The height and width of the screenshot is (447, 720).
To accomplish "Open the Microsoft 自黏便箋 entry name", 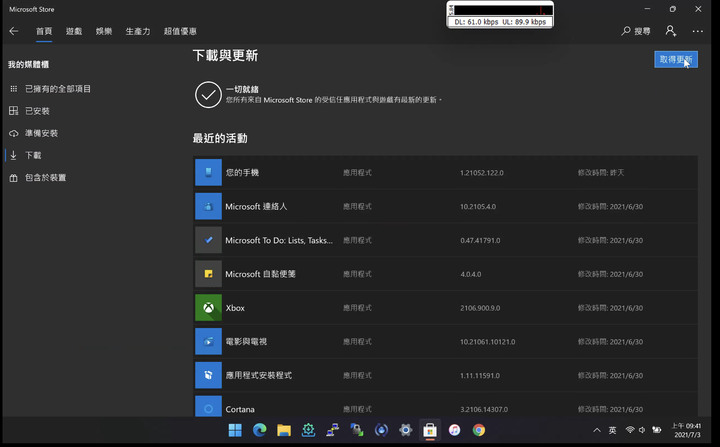I will (x=260, y=274).
